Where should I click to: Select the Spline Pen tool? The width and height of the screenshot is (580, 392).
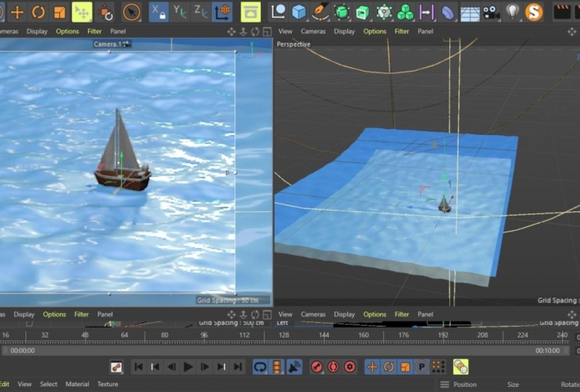[320, 12]
